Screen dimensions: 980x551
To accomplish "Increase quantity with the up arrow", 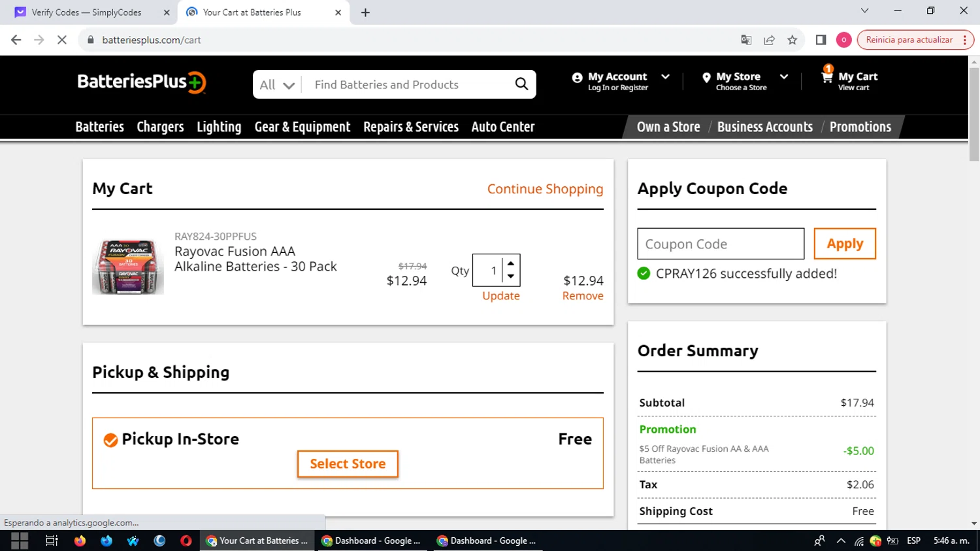I will click(511, 263).
